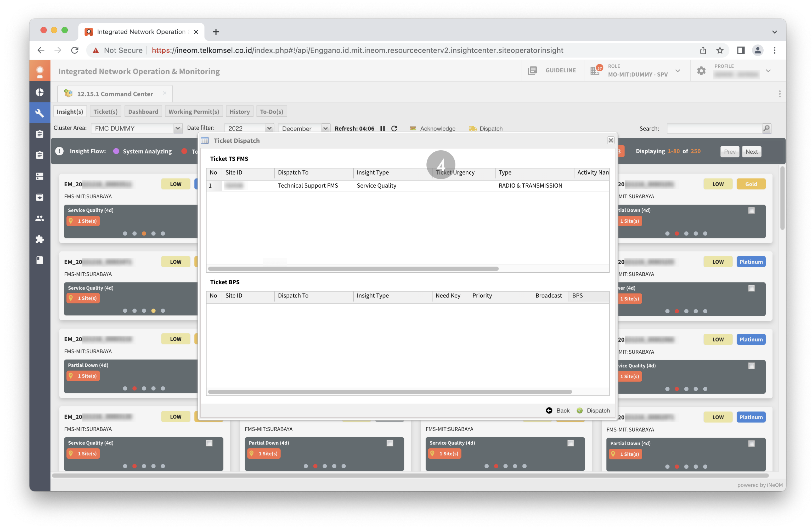This screenshot has width=812, height=529.
Task: Select the wrench tools sidebar icon
Action: tap(40, 113)
